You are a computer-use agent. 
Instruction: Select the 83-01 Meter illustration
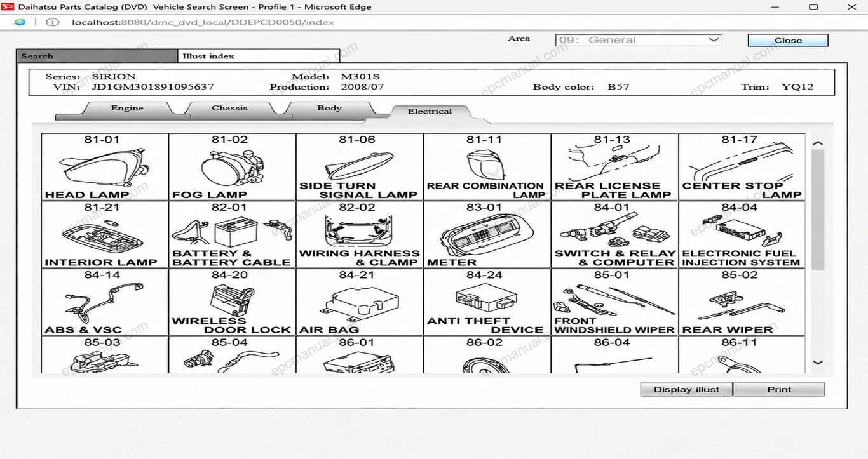(487, 235)
